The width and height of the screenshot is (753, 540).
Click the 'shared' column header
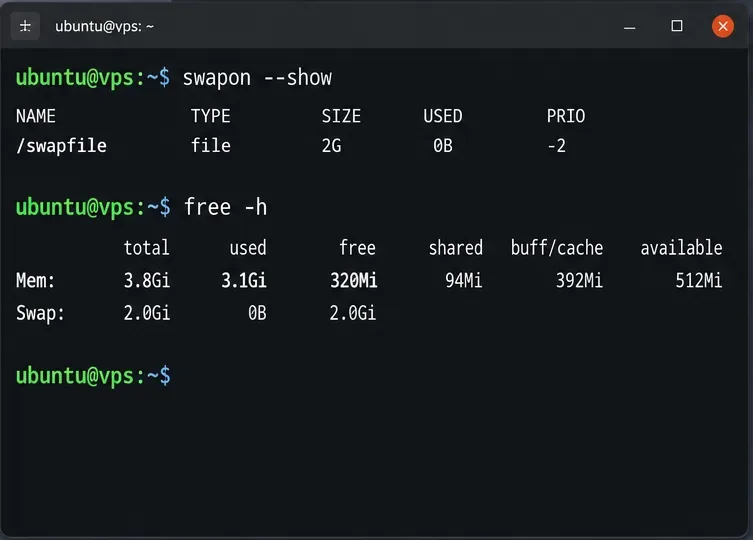pyautogui.click(x=456, y=247)
